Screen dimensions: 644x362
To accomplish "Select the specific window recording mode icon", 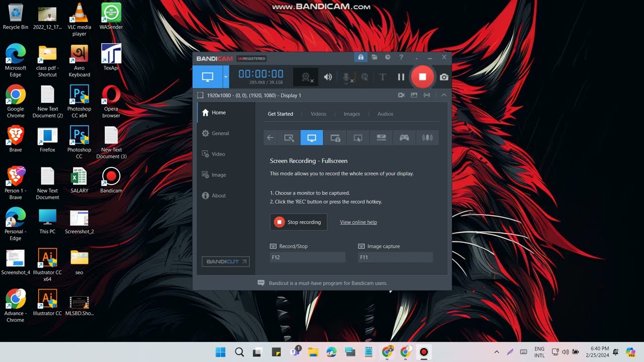I will coord(335,138).
